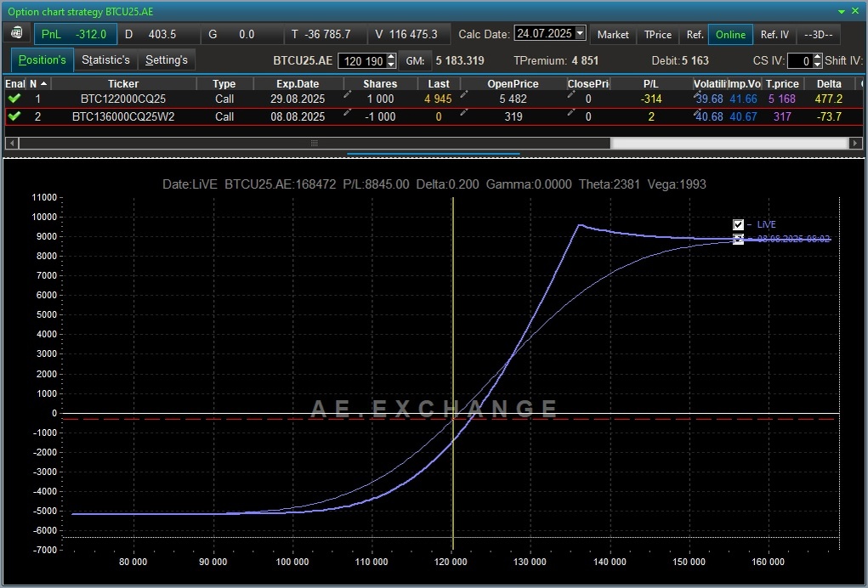The width and height of the screenshot is (868, 588).
Task: Click the Last column header
Action: [x=439, y=83]
